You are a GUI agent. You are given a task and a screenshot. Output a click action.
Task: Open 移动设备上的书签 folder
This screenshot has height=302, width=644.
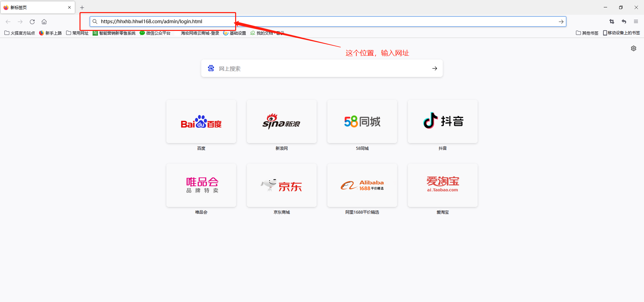(x=622, y=33)
